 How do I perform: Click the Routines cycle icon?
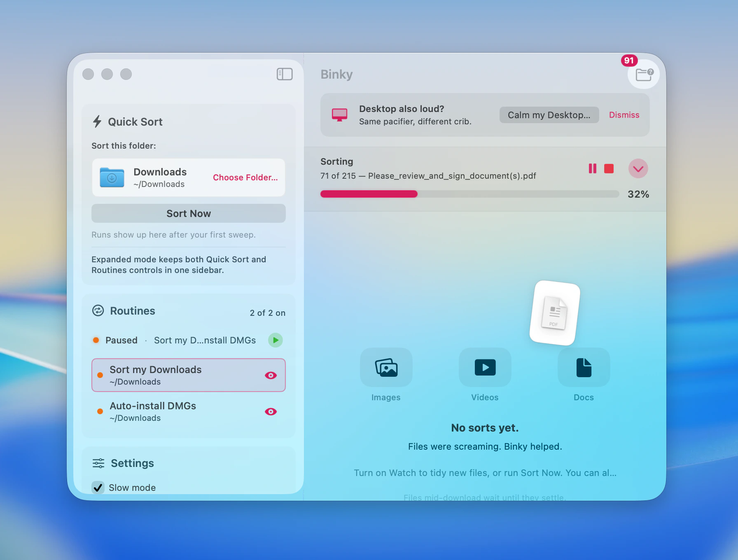point(98,310)
